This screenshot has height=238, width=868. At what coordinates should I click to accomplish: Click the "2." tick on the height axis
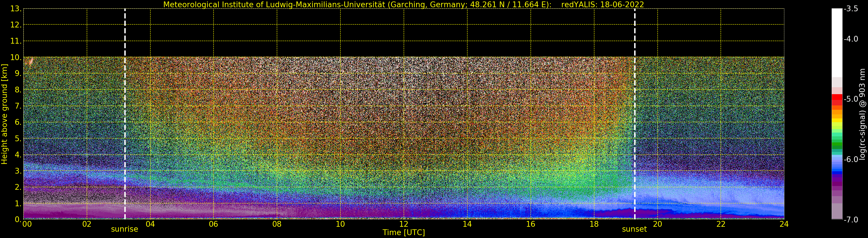(18, 187)
